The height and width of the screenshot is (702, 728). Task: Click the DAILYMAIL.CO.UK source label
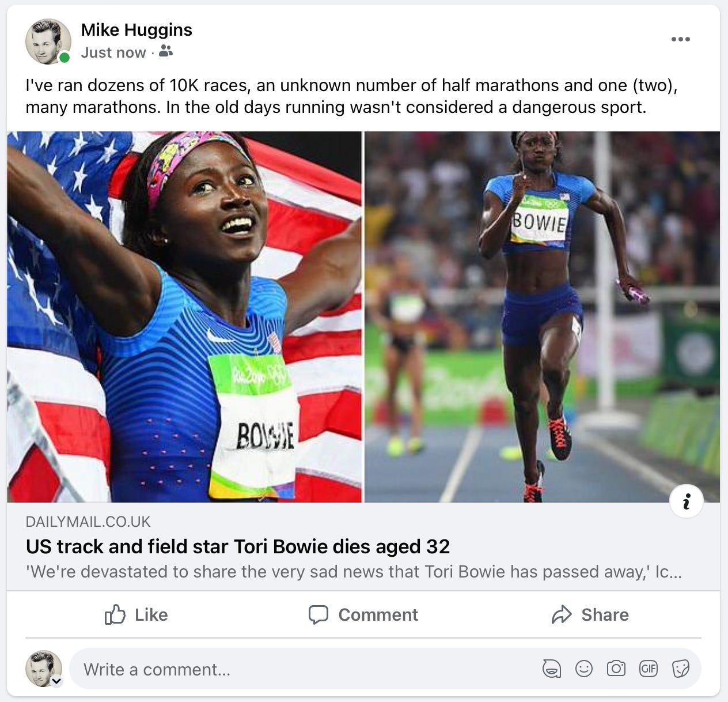(x=88, y=522)
